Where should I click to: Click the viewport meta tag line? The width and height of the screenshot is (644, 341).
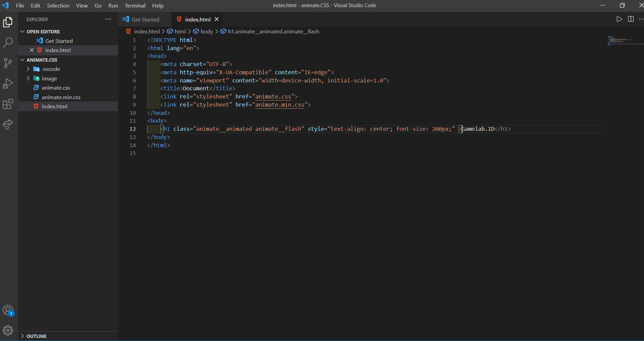(x=275, y=80)
